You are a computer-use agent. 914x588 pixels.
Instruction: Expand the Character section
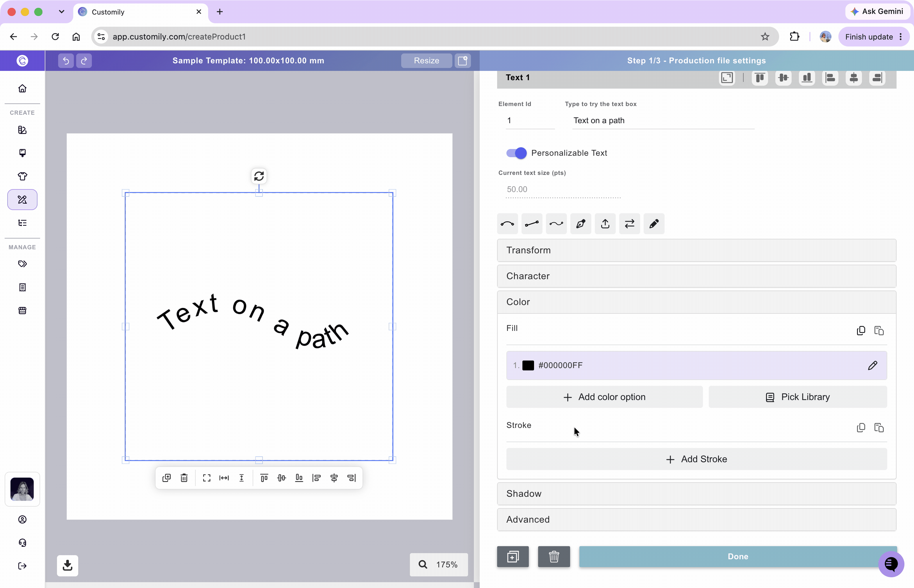point(696,276)
